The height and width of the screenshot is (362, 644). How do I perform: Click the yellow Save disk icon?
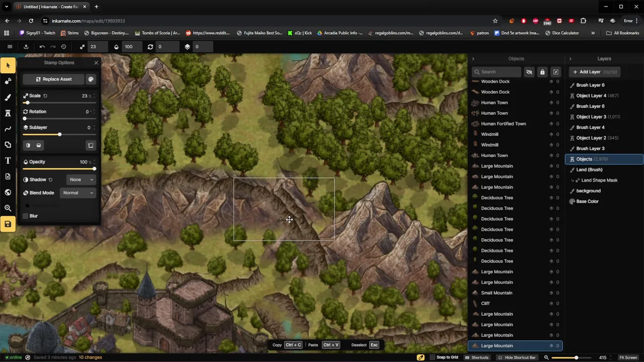point(8,224)
